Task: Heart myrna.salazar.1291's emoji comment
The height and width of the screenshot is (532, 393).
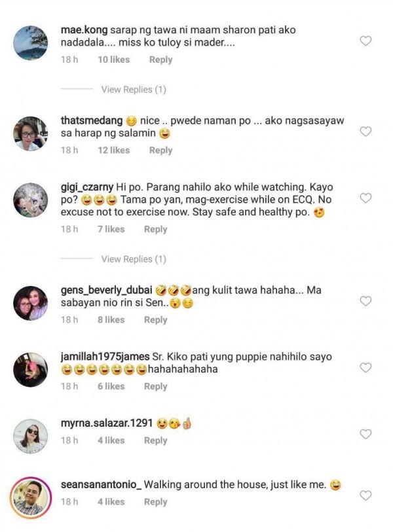Action: click(x=366, y=434)
